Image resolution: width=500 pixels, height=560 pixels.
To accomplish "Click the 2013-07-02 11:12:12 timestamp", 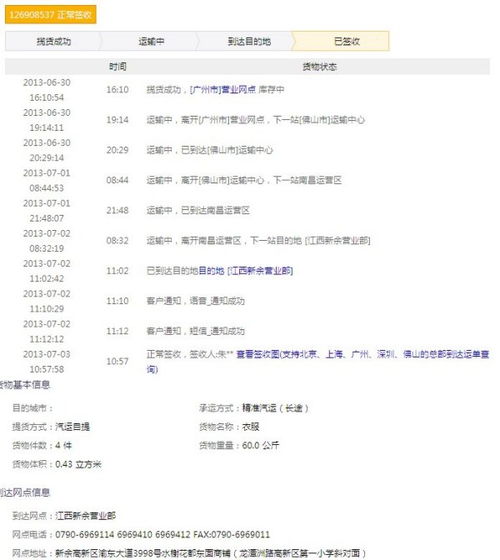I will [x=47, y=331].
